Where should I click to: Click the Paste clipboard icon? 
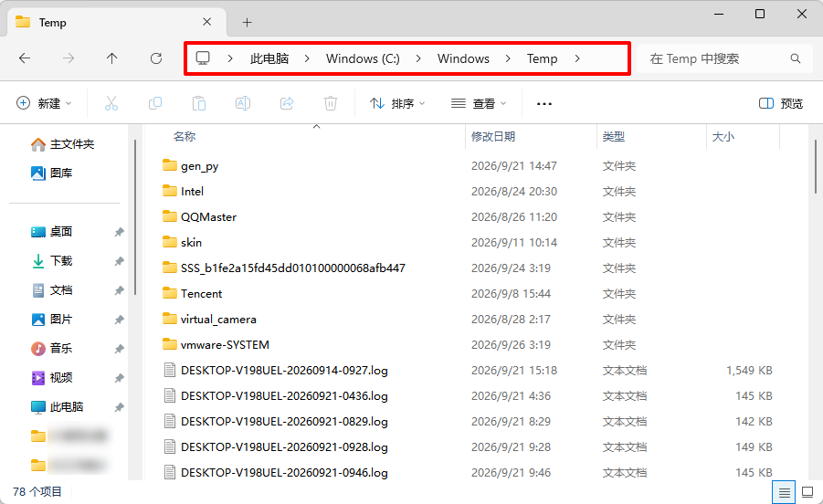[199, 103]
